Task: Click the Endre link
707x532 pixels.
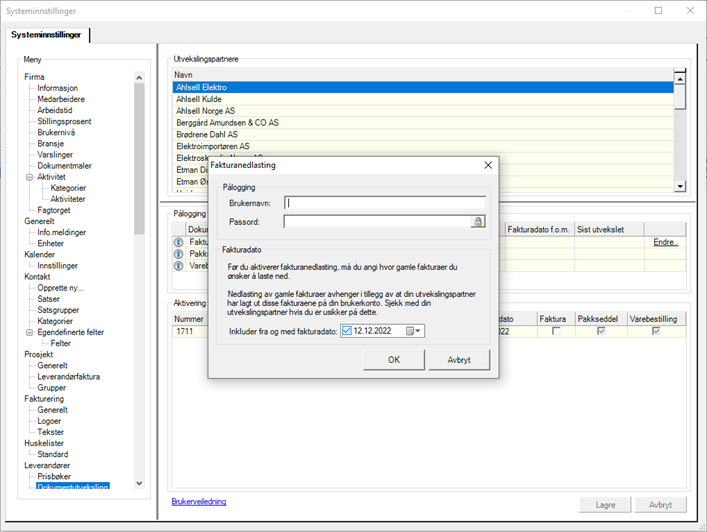Action: 666,242
